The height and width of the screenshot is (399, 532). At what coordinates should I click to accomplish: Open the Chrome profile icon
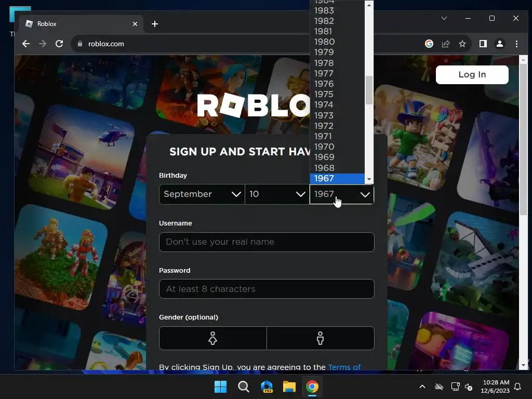tap(500, 44)
